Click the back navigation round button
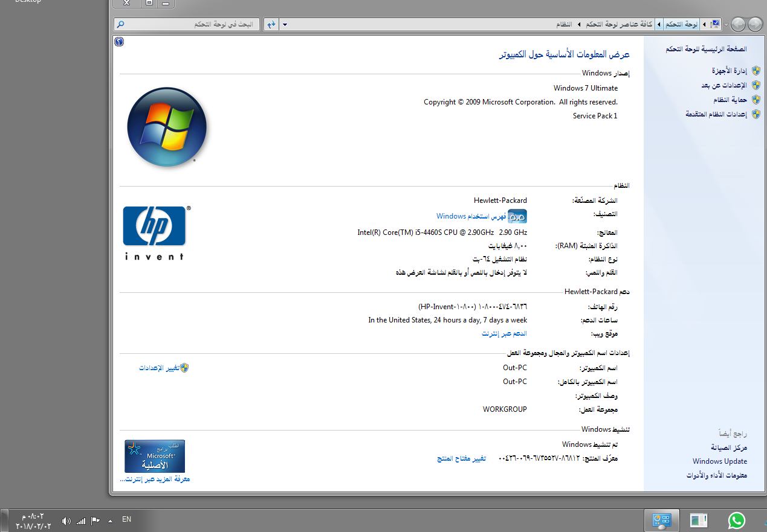This screenshot has width=767, height=532. pos(755,24)
